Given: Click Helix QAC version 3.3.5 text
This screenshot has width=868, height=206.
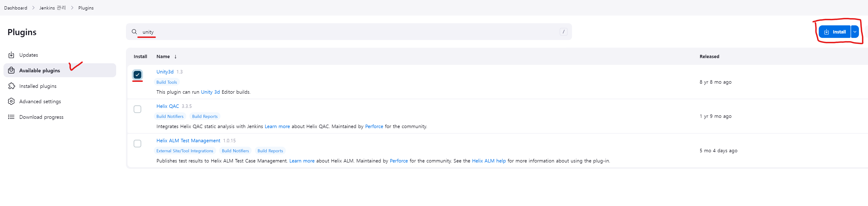Looking at the screenshot, I should click(x=187, y=106).
